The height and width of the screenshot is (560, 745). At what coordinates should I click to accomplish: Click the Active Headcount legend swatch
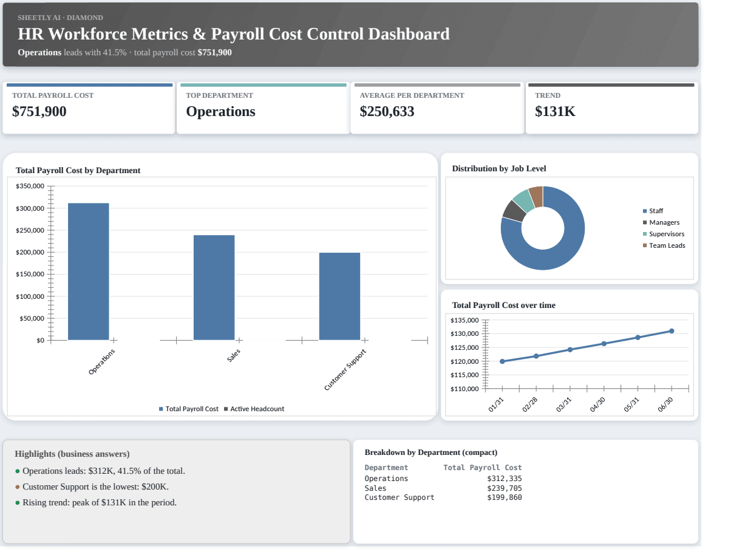point(226,409)
